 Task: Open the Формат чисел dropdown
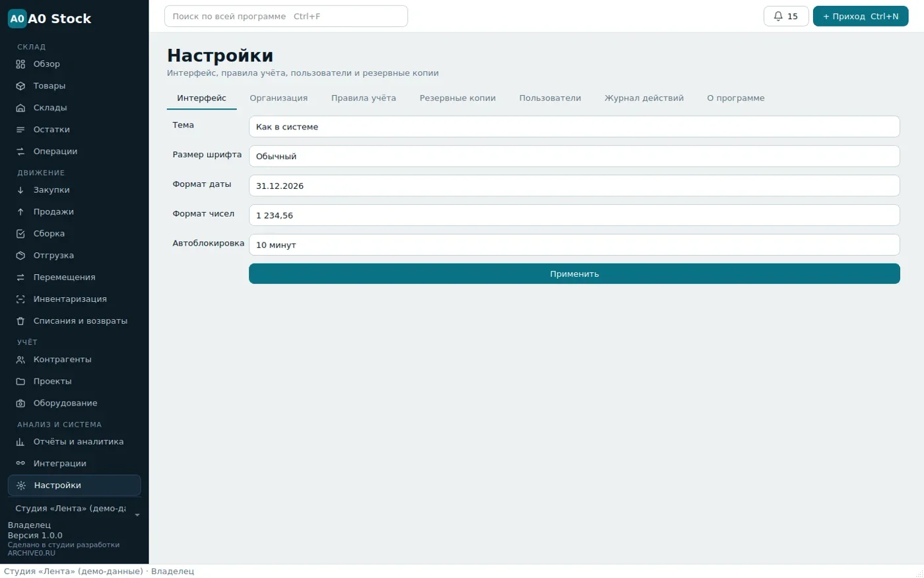pos(574,215)
